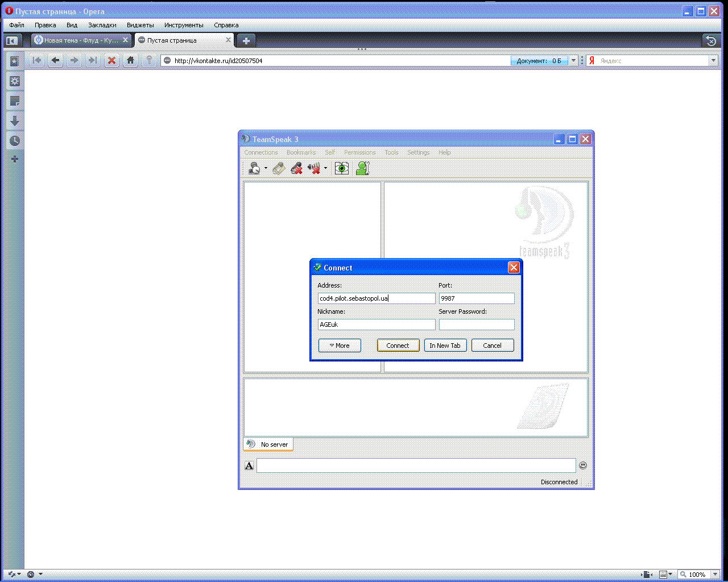Click the green eye subscribe icon
Viewport: 728px width, 582px height.
click(342, 168)
